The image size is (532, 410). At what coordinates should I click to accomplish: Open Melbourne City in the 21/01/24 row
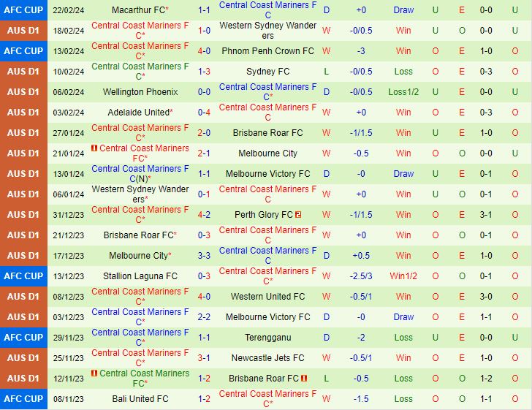[267, 153]
